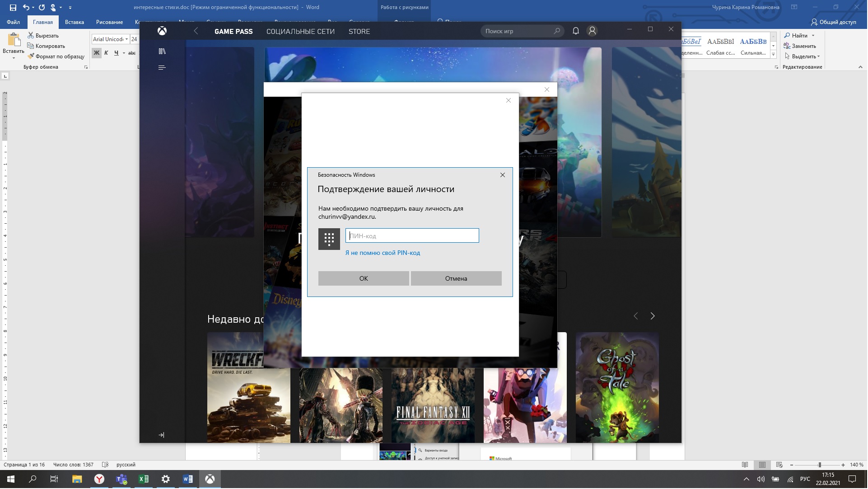Open Ghost of a Tale game tile
Screen dimensions: 868x489
tap(618, 388)
